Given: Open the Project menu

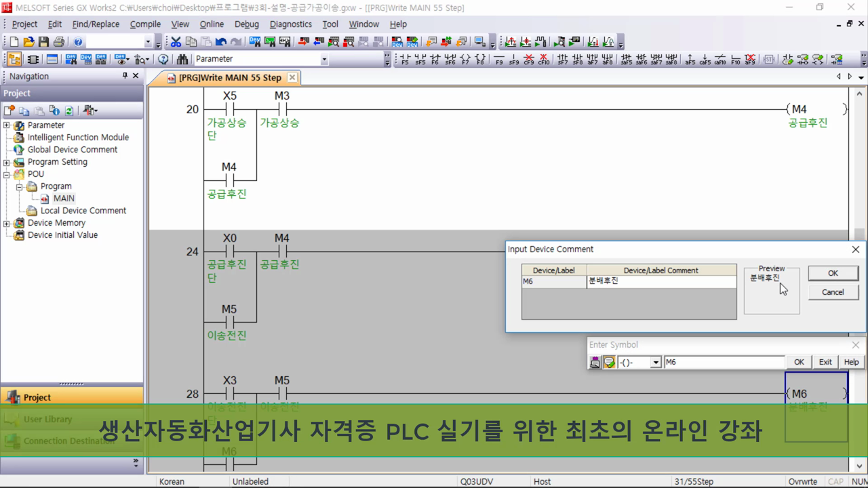Looking at the screenshot, I should coord(25,24).
